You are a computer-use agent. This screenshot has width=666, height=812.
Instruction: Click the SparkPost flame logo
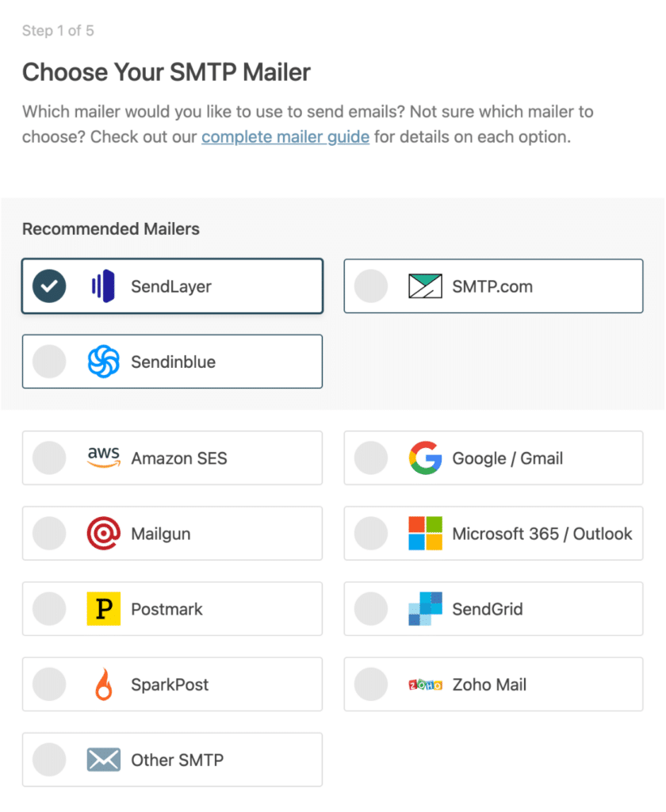[x=101, y=684]
